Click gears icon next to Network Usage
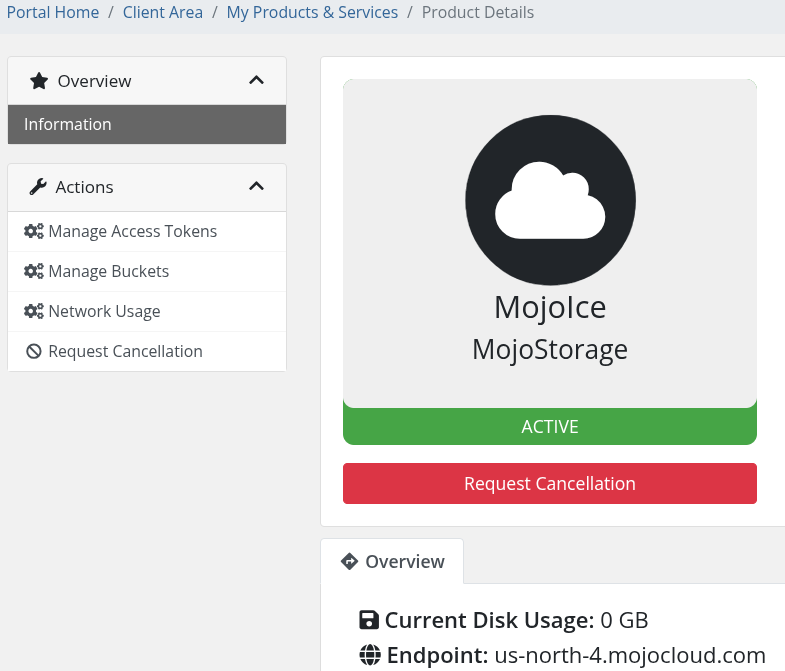 pos(34,311)
